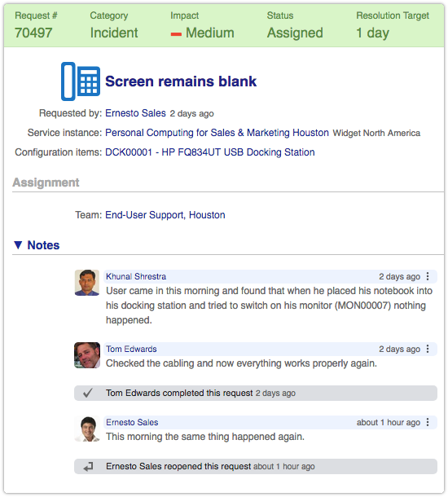Image resolution: width=448 pixels, height=497 pixels.
Task: Click the 'Service instance:' field label
Action: click(x=64, y=133)
